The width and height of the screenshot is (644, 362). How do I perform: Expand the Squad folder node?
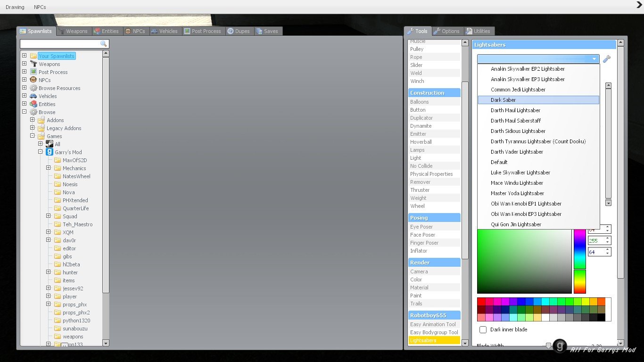(48, 216)
